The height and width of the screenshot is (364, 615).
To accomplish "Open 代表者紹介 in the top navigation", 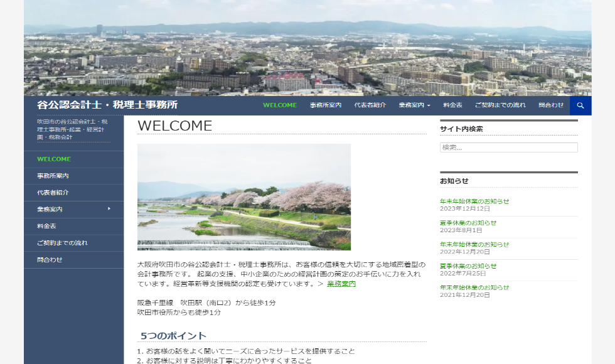I will [x=370, y=105].
